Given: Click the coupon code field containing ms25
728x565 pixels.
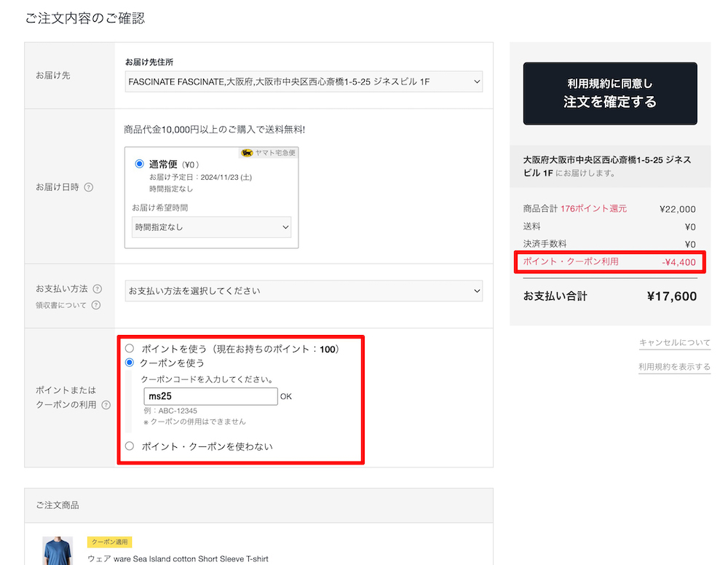Looking at the screenshot, I should tap(210, 397).
